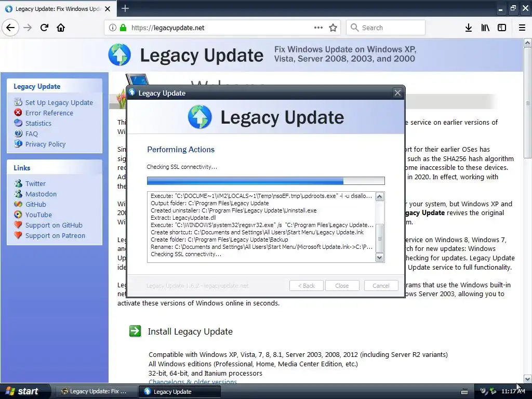
Task: Open the GitHub link
Action: [x=36, y=204]
